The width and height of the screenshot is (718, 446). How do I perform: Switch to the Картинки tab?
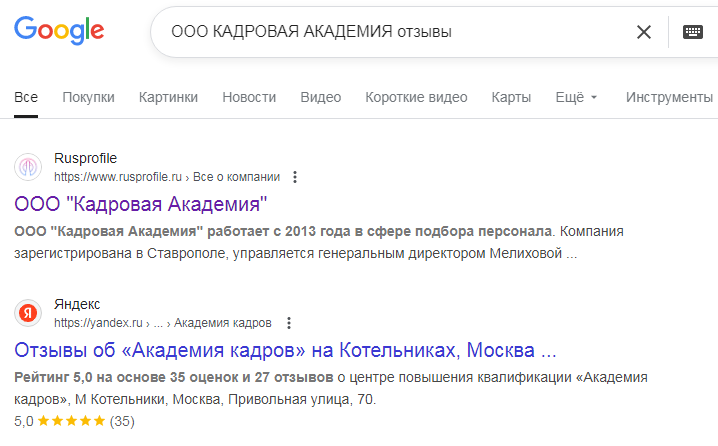pos(168,97)
